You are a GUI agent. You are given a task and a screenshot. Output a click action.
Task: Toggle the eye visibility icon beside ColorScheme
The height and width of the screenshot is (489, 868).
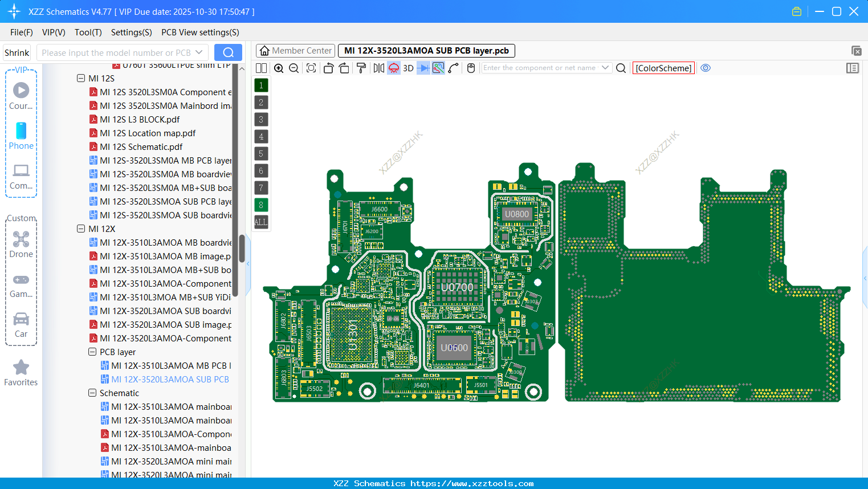[x=706, y=68]
